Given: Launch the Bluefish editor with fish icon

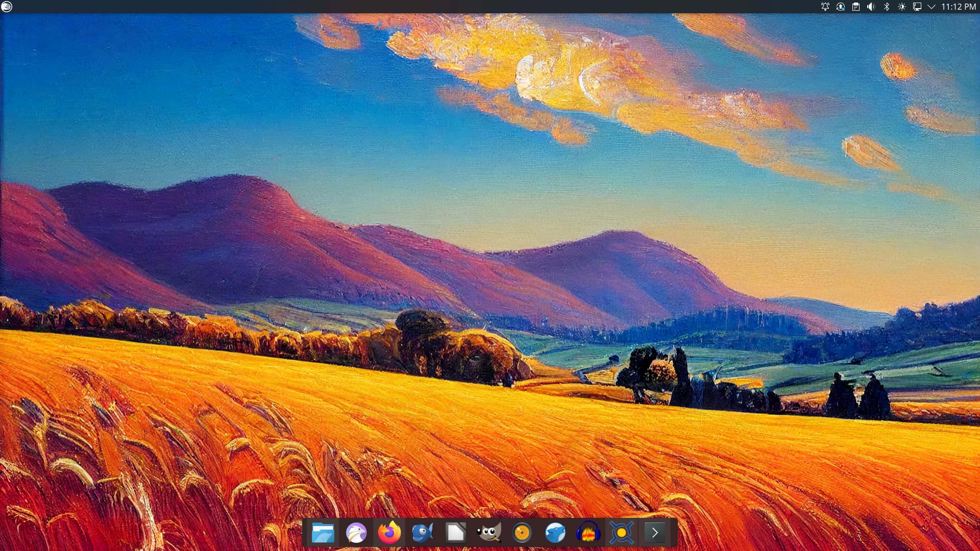Looking at the screenshot, I should (x=423, y=533).
